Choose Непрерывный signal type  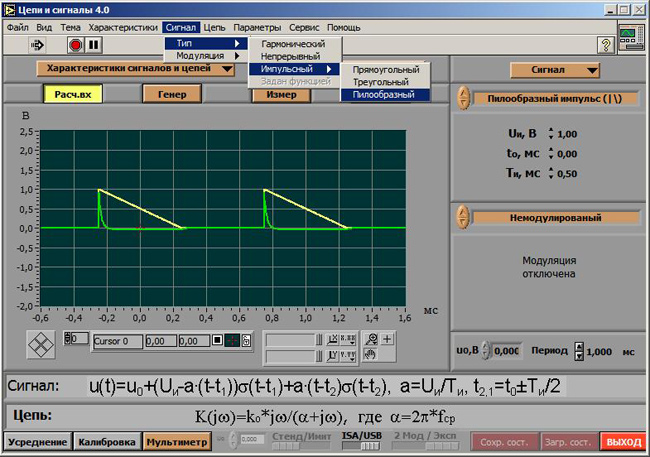point(294,56)
